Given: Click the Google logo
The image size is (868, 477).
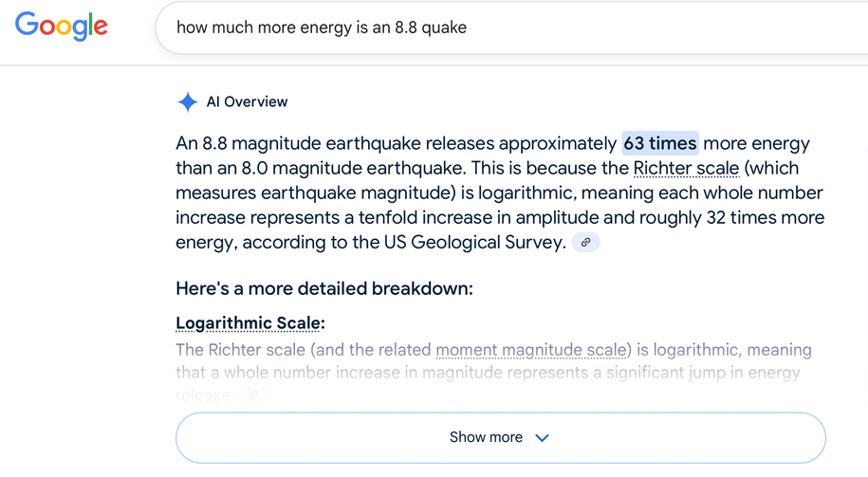Looking at the screenshot, I should [62, 27].
